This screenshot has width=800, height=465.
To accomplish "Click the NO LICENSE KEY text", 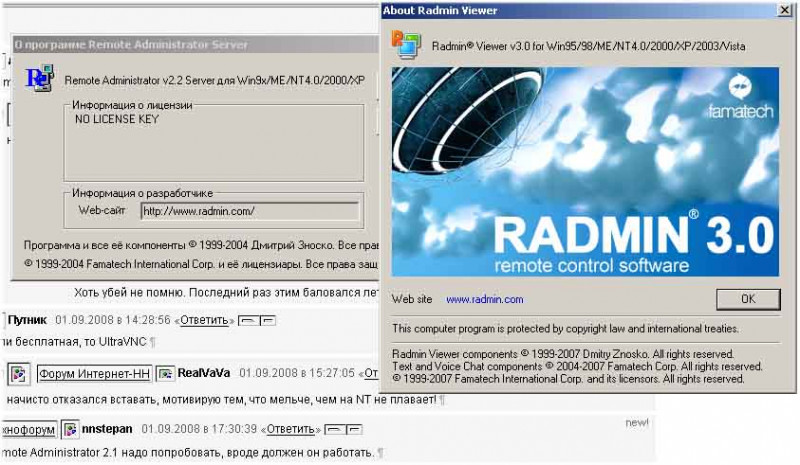I will tap(117, 119).
